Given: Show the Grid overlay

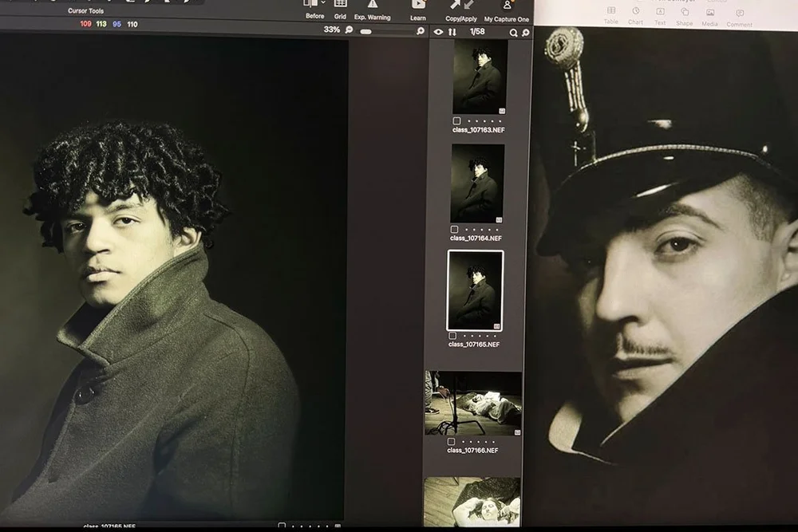Looking at the screenshot, I should [x=341, y=4].
